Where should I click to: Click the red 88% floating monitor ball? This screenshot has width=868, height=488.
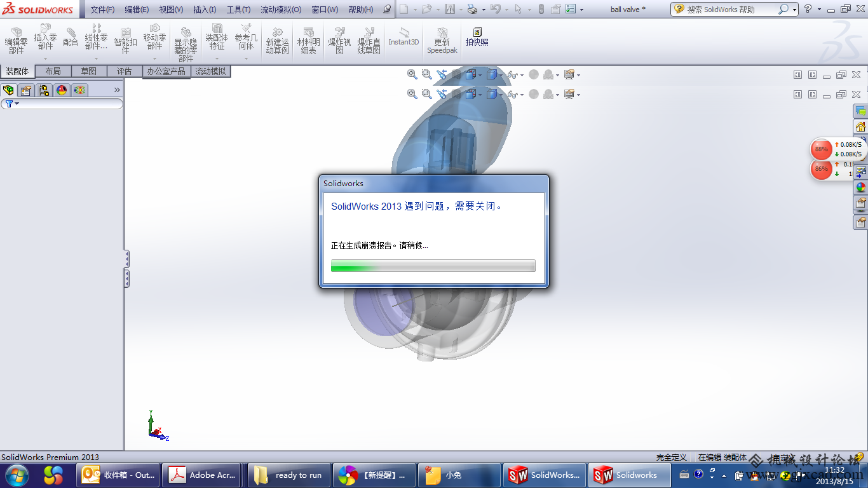(822, 149)
